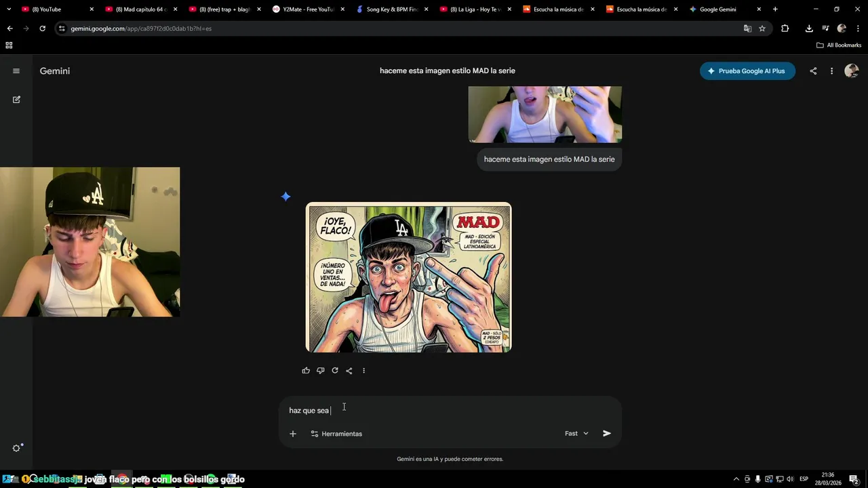Open browser downloads icon
Viewport: 868px width, 488px height.
tap(809, 28)
